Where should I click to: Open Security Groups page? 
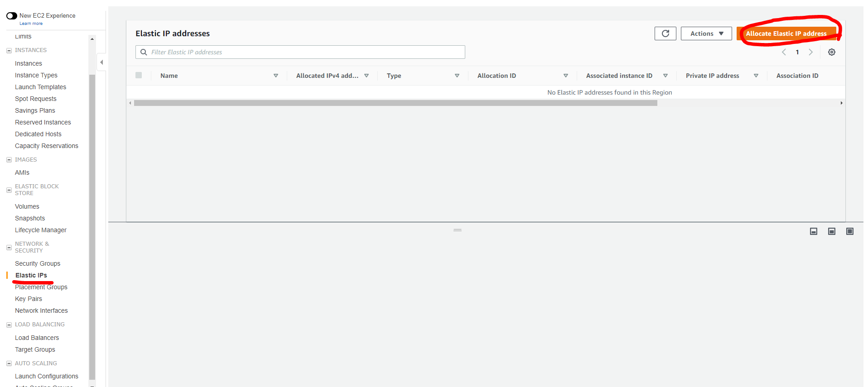(x=38, y=263)
